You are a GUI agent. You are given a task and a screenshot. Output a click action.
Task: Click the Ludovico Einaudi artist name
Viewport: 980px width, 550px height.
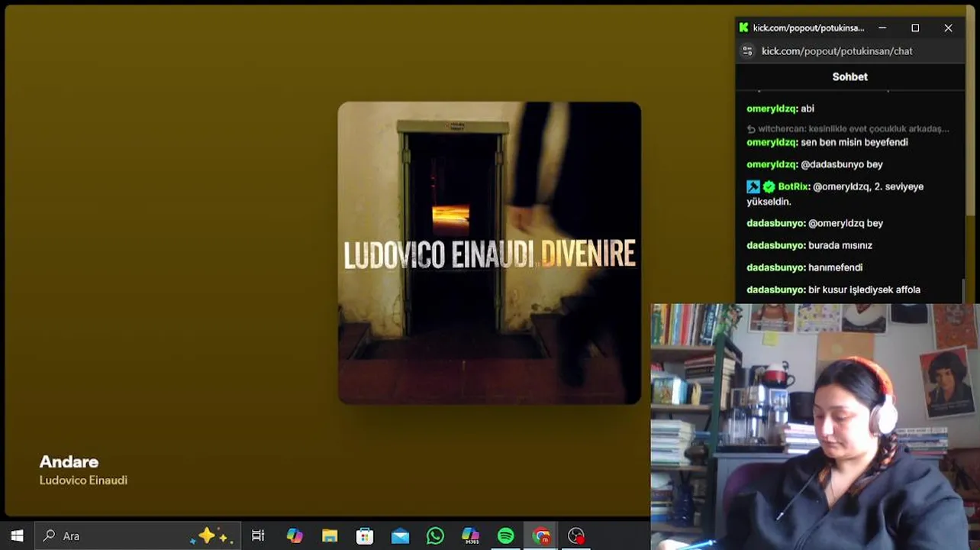83,480
